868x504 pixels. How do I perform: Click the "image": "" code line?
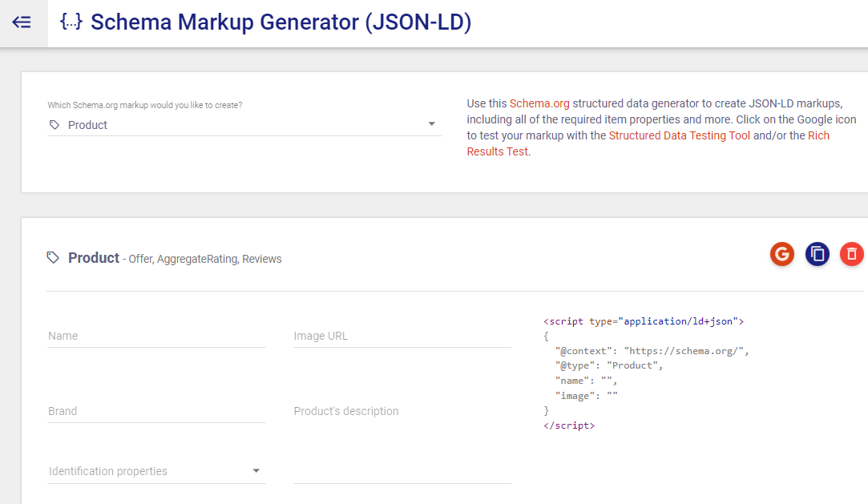(586, 396)
